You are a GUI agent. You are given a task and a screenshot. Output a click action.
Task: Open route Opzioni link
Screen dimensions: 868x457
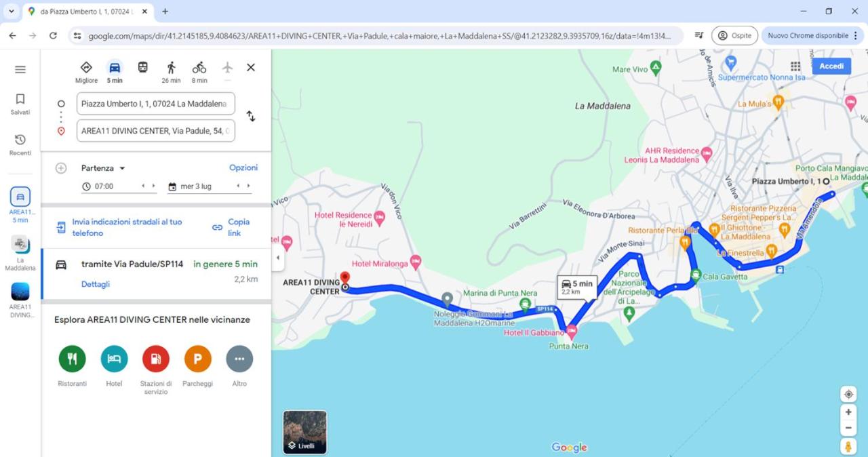[243, 167]
